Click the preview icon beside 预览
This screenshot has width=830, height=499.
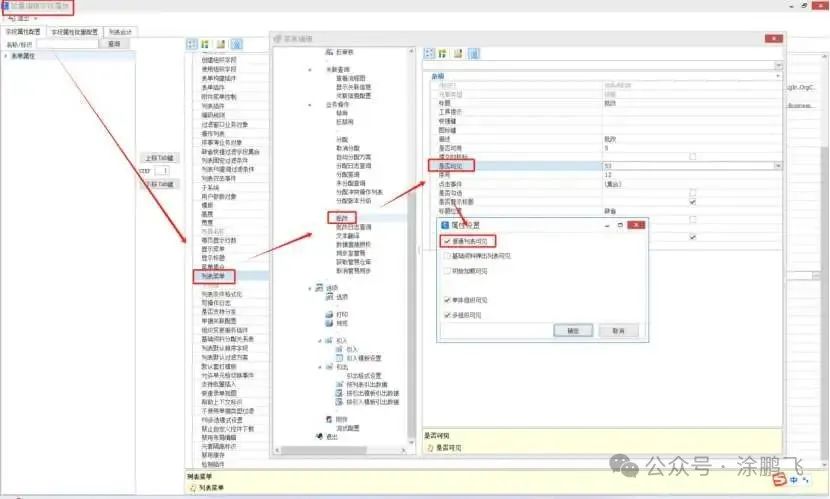(329, 323)
